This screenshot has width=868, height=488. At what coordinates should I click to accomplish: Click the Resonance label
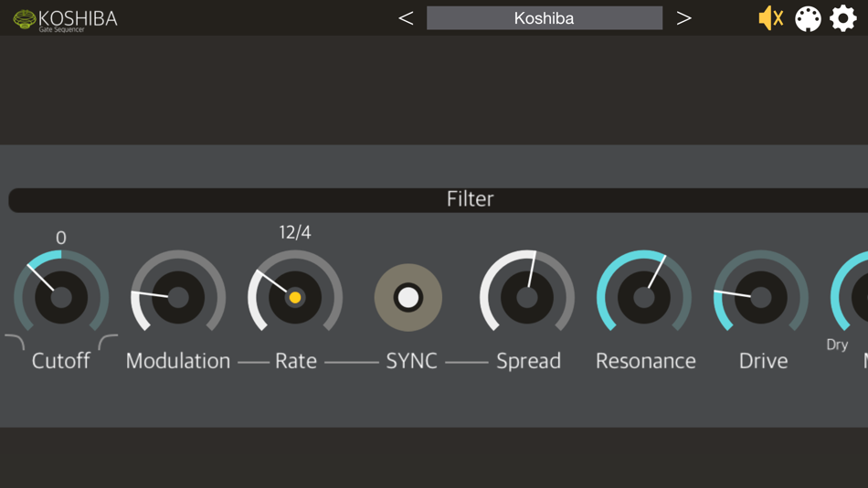[645, 361]
